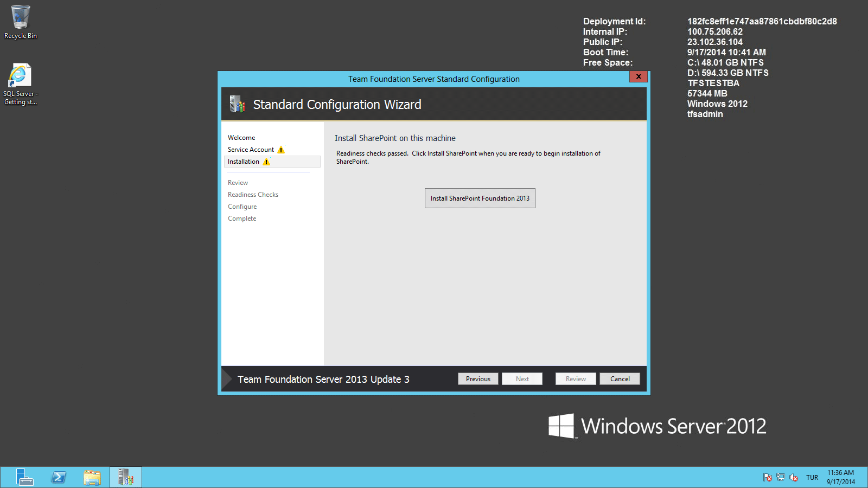Select the TFS configuration icon on taskbar
The image size is (868, 488).
[125, 477]
